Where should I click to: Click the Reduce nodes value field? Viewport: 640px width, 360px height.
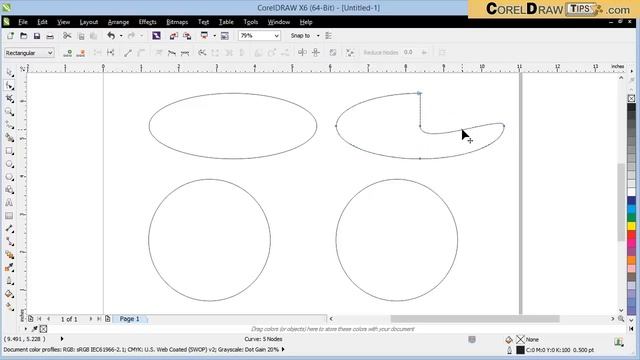point(409,53)
